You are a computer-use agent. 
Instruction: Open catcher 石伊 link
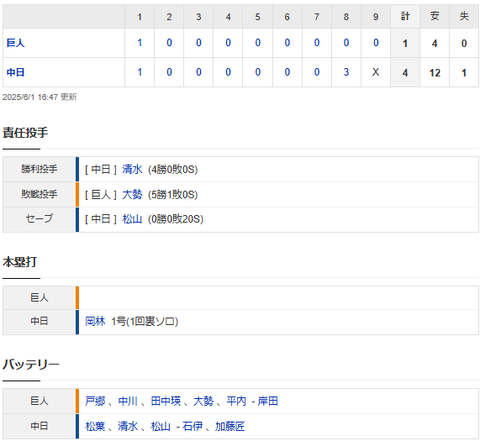point(192,426)
